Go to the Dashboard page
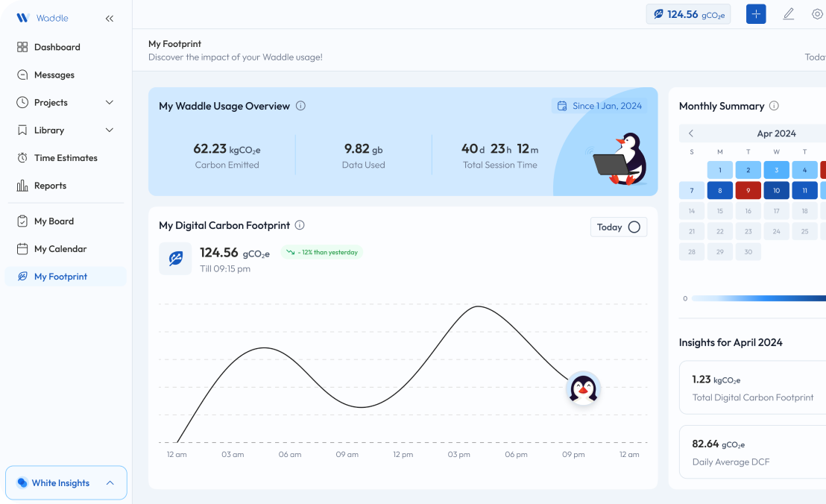Screen dimensions: 826x504 point(57,47)
